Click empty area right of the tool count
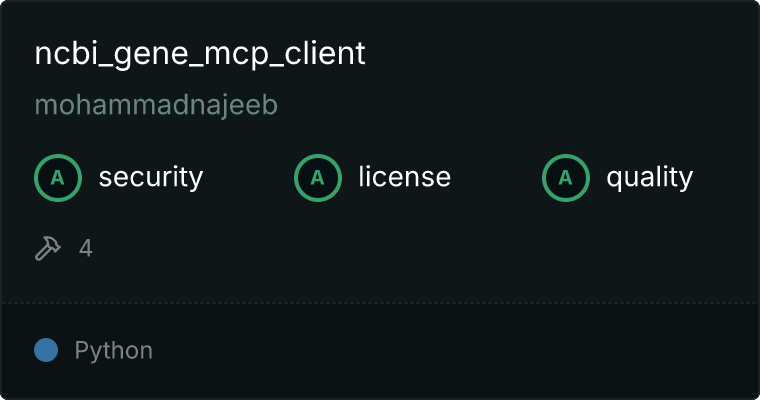Image resolution: width=760 pixels, height=400 pixels. coord(422,248)
